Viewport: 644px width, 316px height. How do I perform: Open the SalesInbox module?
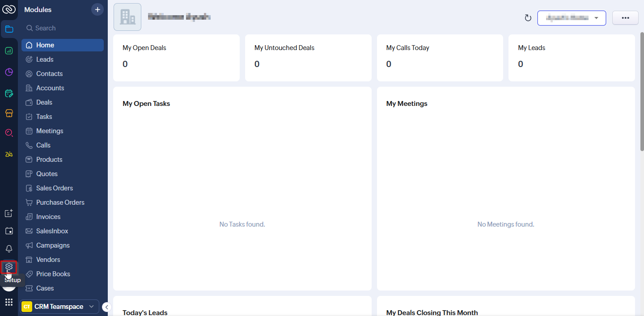coord(52,231)
